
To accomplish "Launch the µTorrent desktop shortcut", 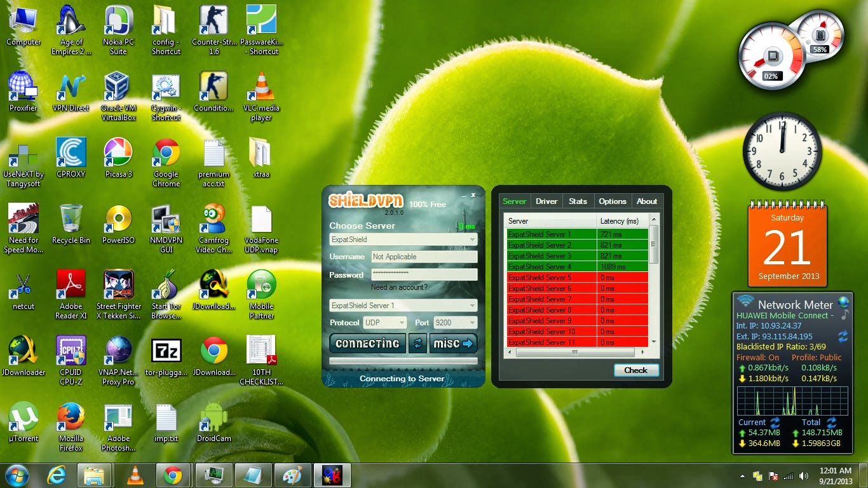I will pyautogui.click(x=24, y=422).
